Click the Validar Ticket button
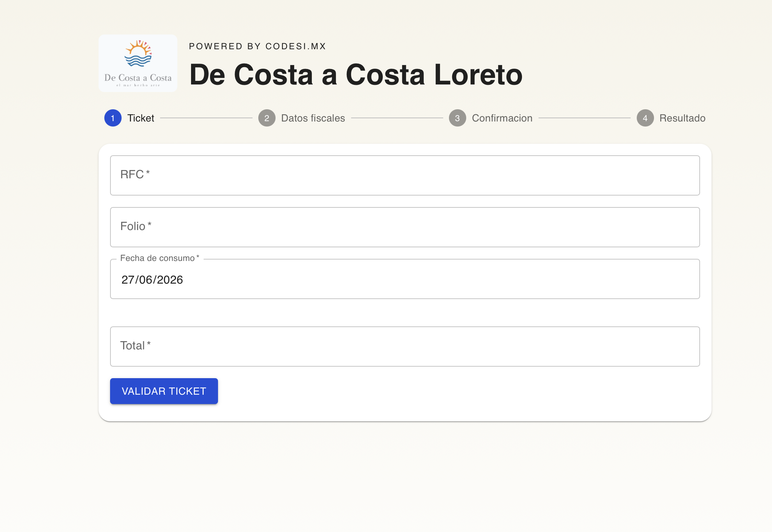The image size is (772, 532). [164, 391]
